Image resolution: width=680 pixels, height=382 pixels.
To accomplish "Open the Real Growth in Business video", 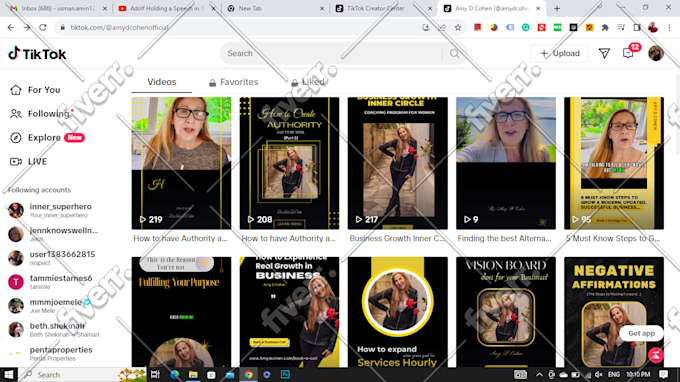I will (x=289, y=312).
